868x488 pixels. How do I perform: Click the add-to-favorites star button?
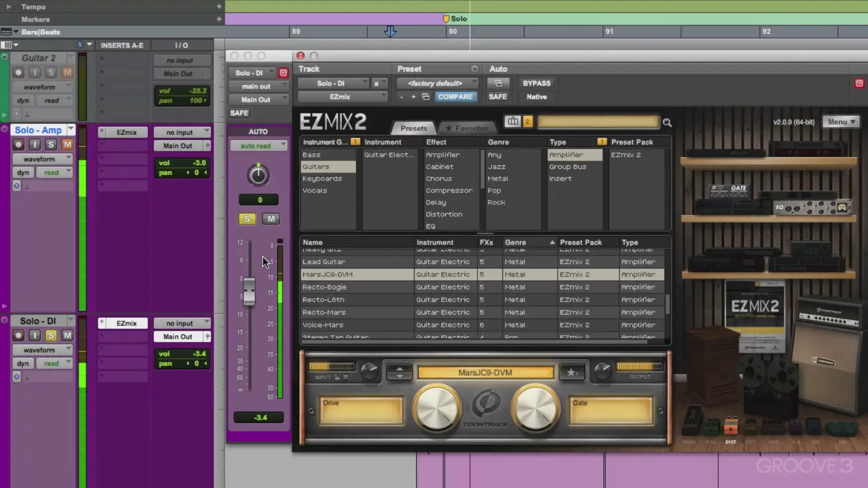tap(572, 373)
